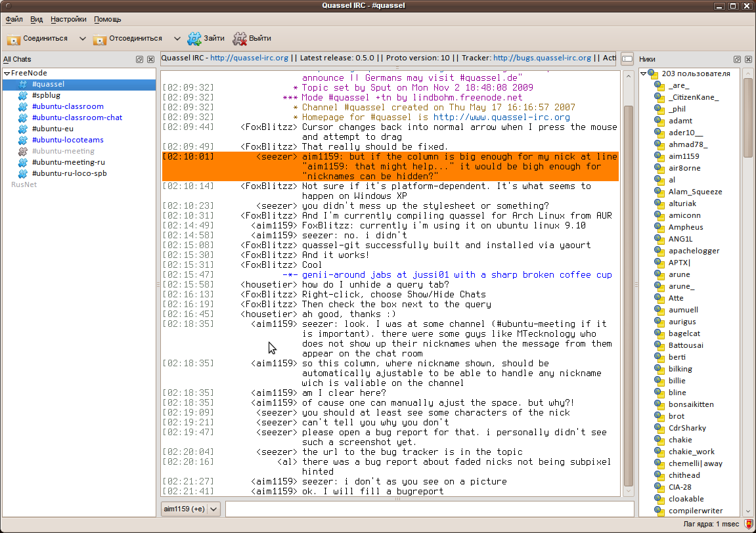Image resolution: width=756 pixels, height=533 pixels.
Task: Click the Зайти join channel icon
Action: 194,39
